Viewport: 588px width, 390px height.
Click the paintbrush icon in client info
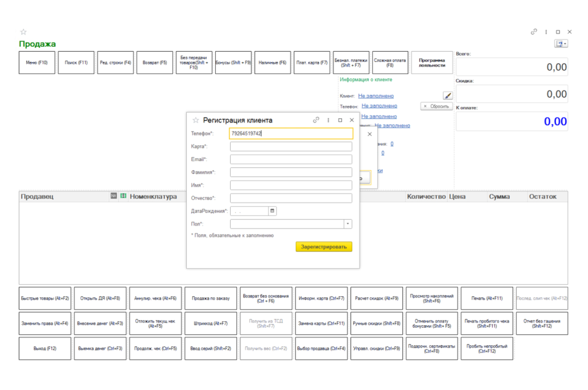[447, 95]
